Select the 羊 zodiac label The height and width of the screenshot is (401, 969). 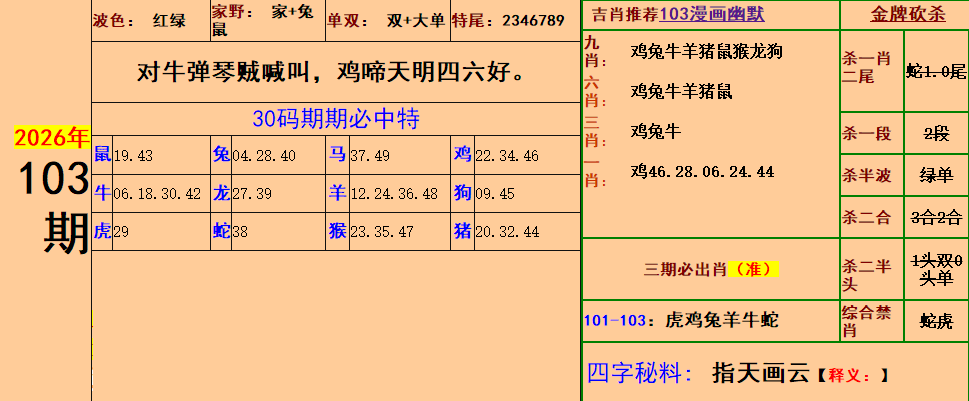click(337, 193)
